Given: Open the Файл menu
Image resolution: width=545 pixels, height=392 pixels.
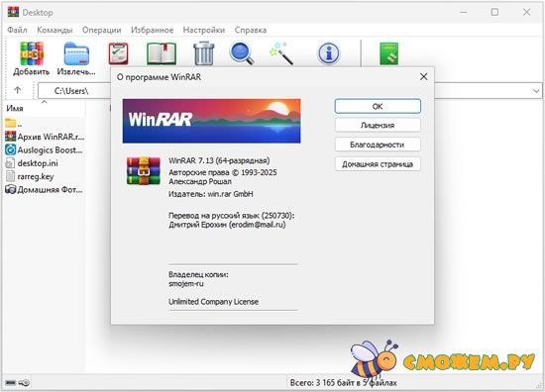Looking at the screenshot, I should coord(17,30).
